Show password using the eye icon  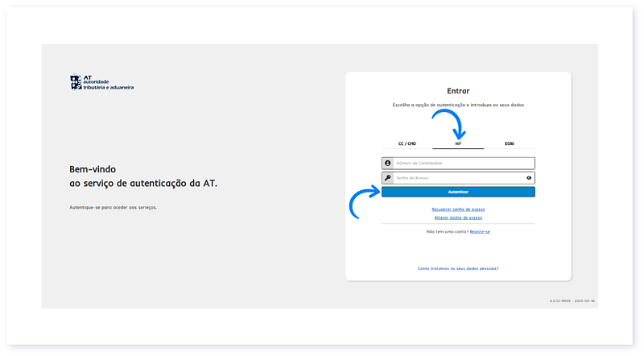(x=529, y=178)
